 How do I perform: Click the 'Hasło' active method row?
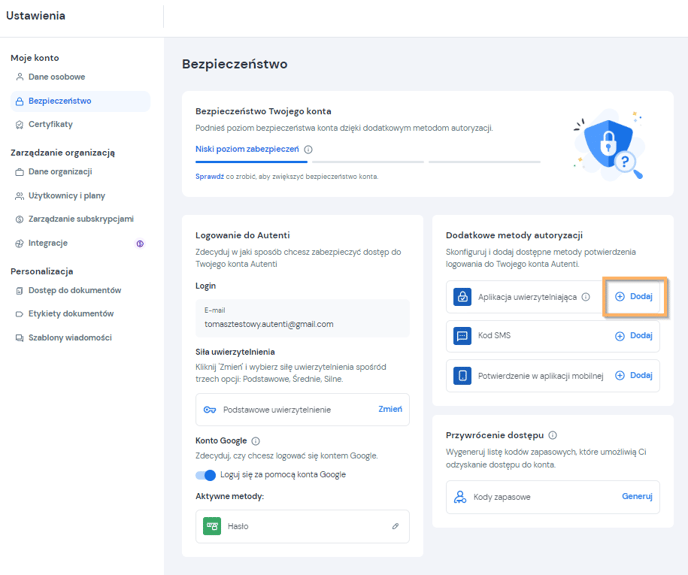pyautogui.click(x=302, y=526)
